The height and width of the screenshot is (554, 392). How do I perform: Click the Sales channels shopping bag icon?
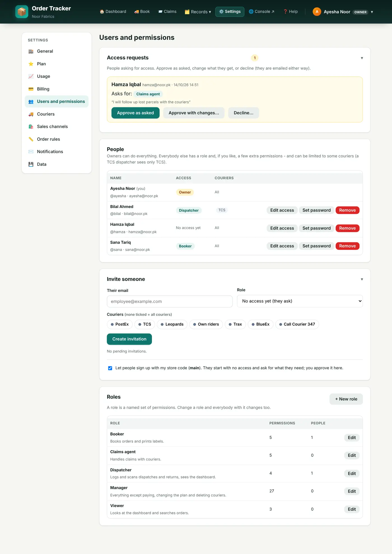(31, 127)
